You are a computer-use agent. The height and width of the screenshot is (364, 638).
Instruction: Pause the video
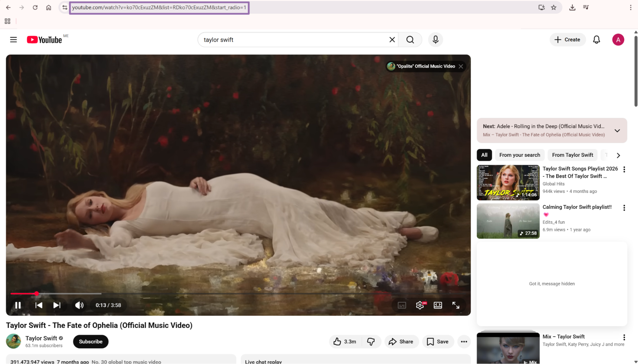pyautogui.click(x=18, y=305)
